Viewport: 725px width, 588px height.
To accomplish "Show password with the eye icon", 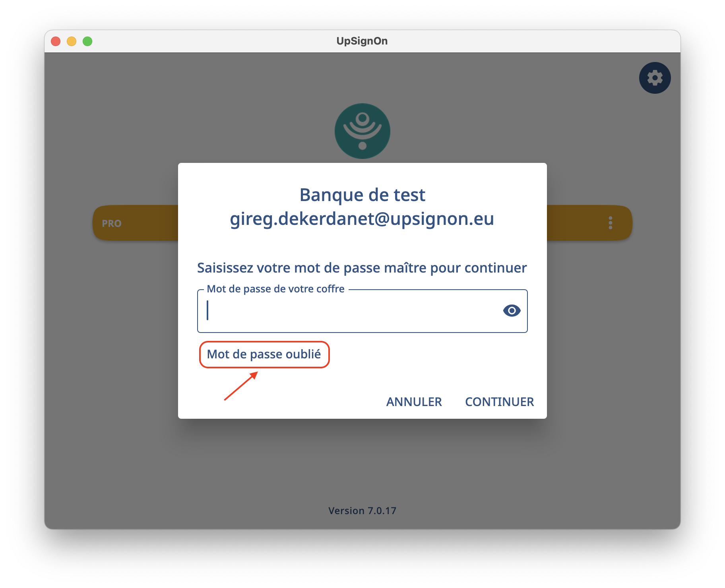I will coord(512,311).
